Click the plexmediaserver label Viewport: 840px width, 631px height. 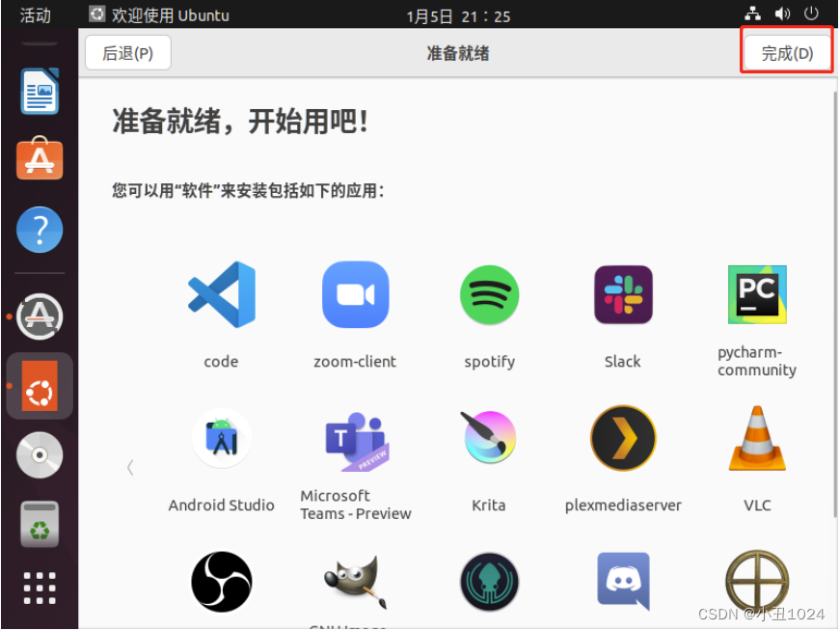(x=623, y=506)
